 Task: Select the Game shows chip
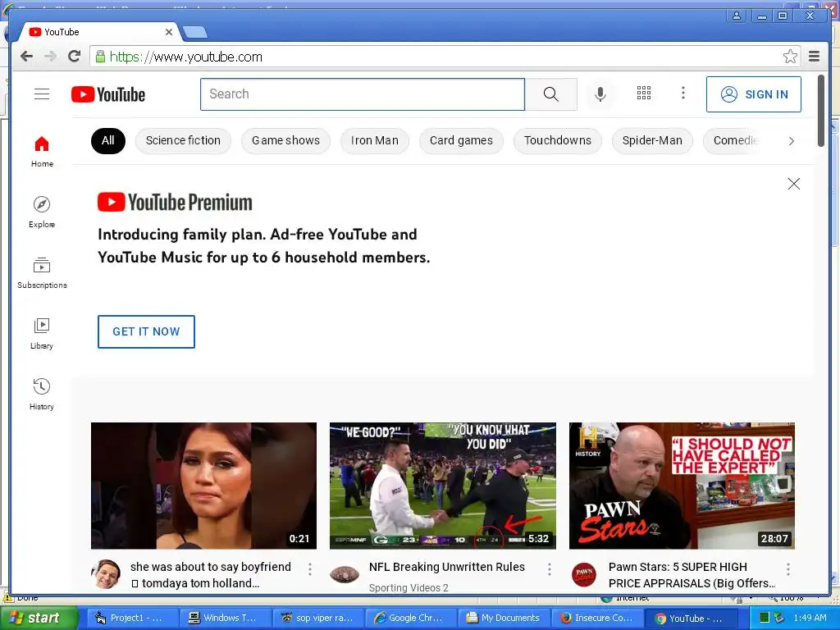285,141
